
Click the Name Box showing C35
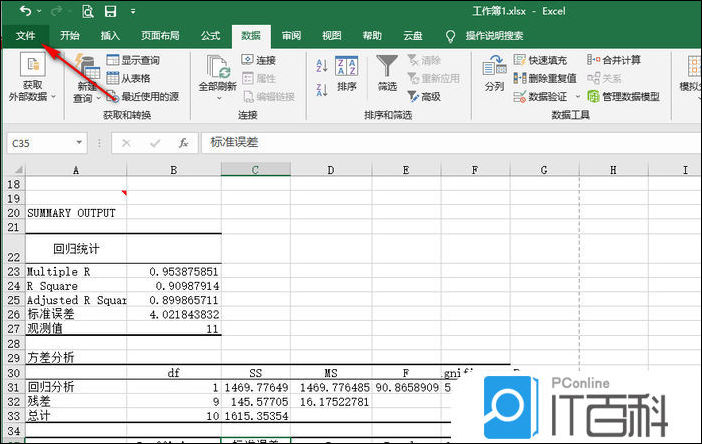(40, 143)
